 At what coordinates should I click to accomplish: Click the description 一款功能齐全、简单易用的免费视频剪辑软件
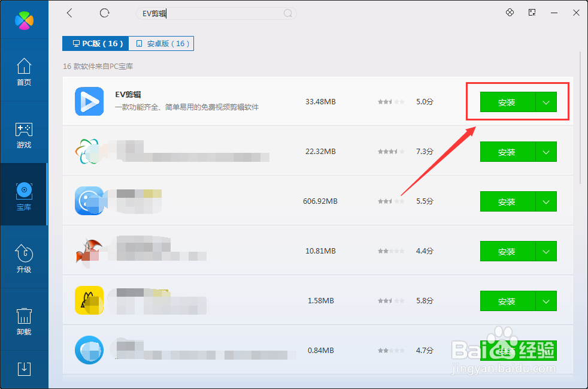click(x=187, y=107)
